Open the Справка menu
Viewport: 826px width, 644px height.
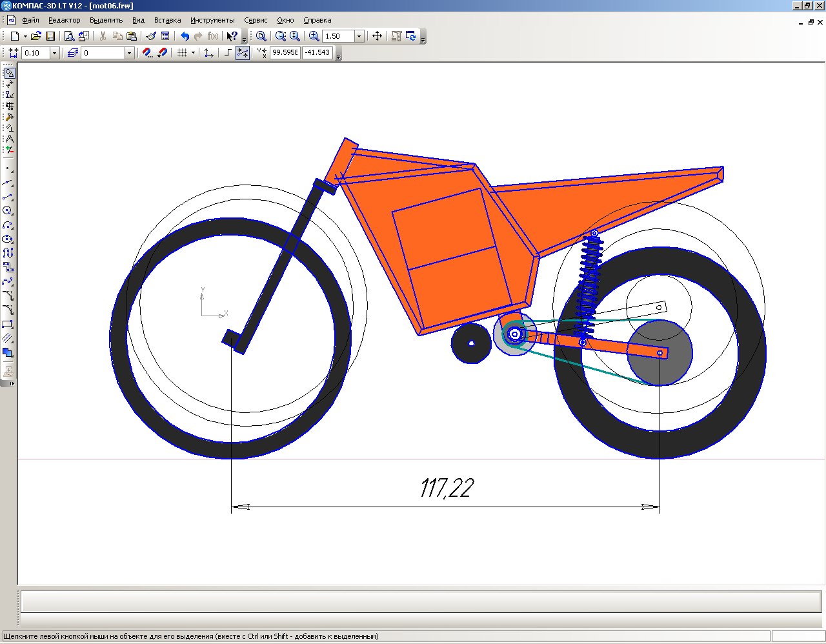[317, 20]
